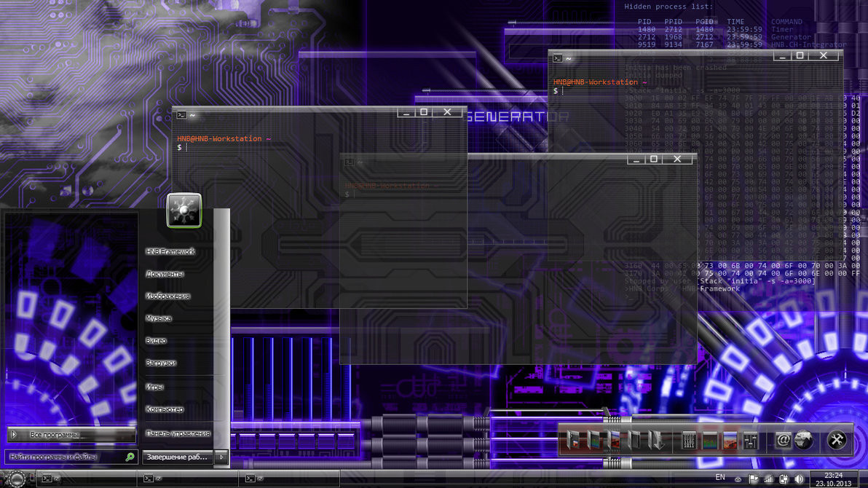Image resolution: width=868 pixels, height=488 pixels.
Task: Expand shutdown options arrow next to Завершение работы
Action: pyautogui.click(x=221, y=457)
